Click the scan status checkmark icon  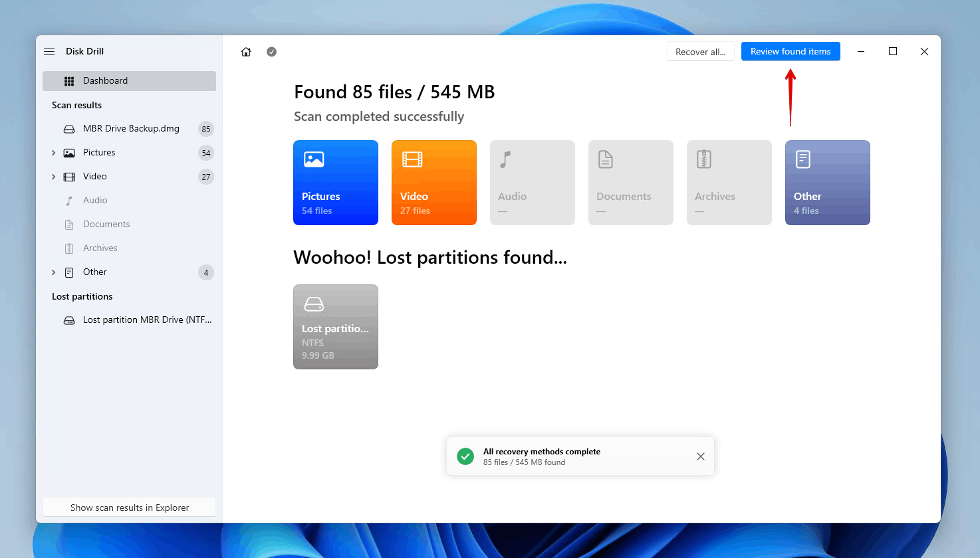pos(271,52)
